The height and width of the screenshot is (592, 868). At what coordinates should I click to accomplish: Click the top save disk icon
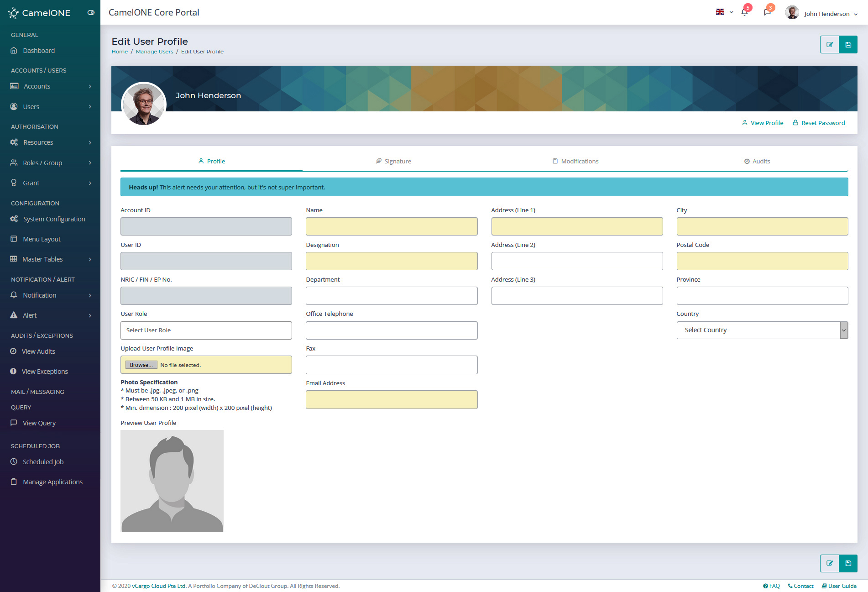click(x=848, y=45)
